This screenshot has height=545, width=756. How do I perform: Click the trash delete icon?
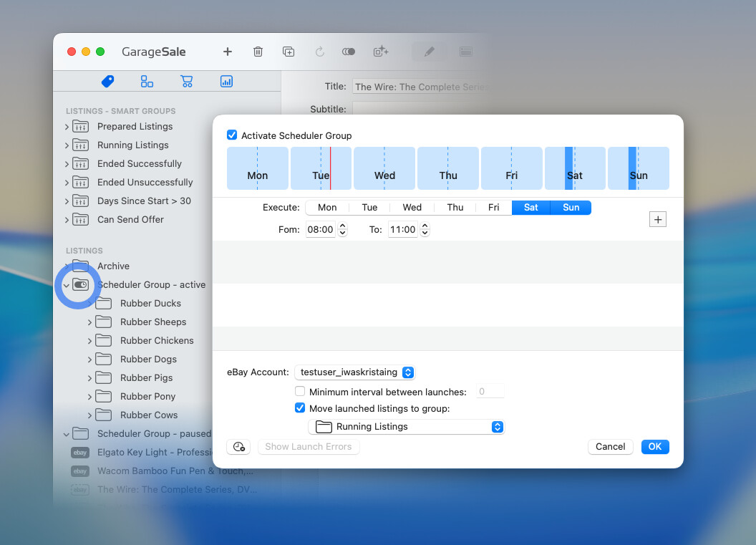[x=258, y=52]
